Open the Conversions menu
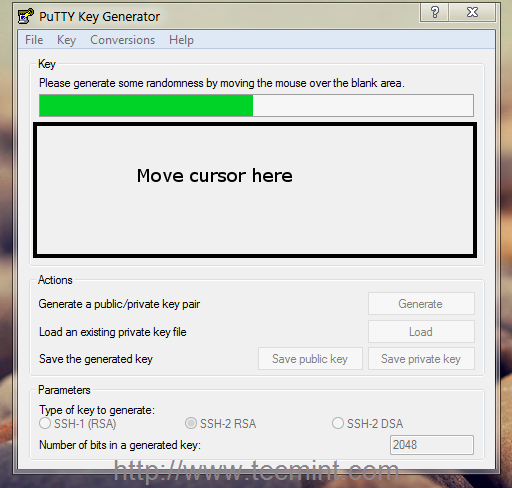The width and height of the screenshot is (512, 488). [123, 40]
